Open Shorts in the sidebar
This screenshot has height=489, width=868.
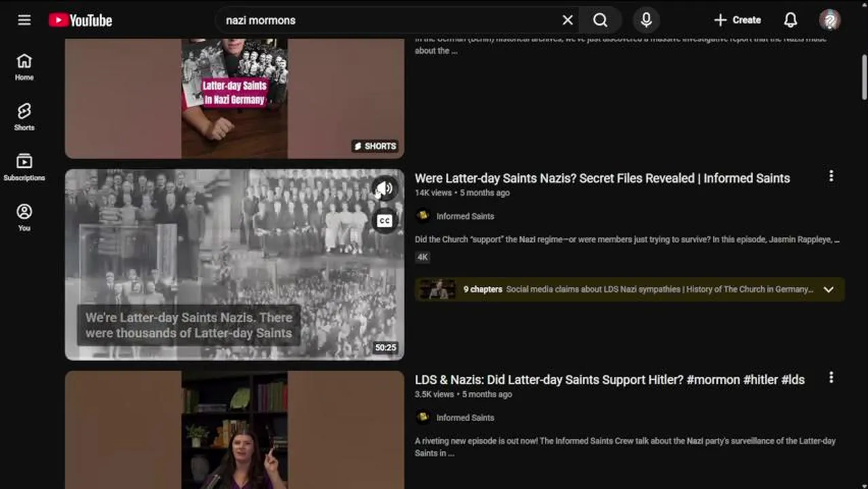tap(24, 117)
